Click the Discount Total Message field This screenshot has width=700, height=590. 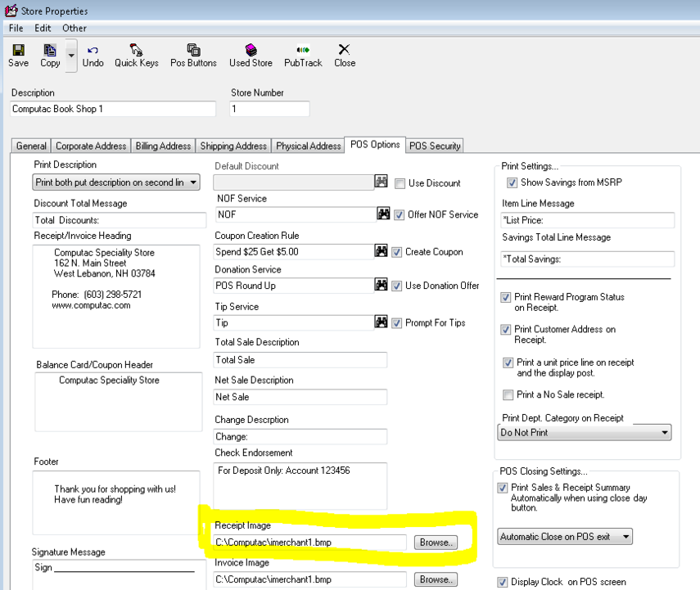click(x=120, y=220)
